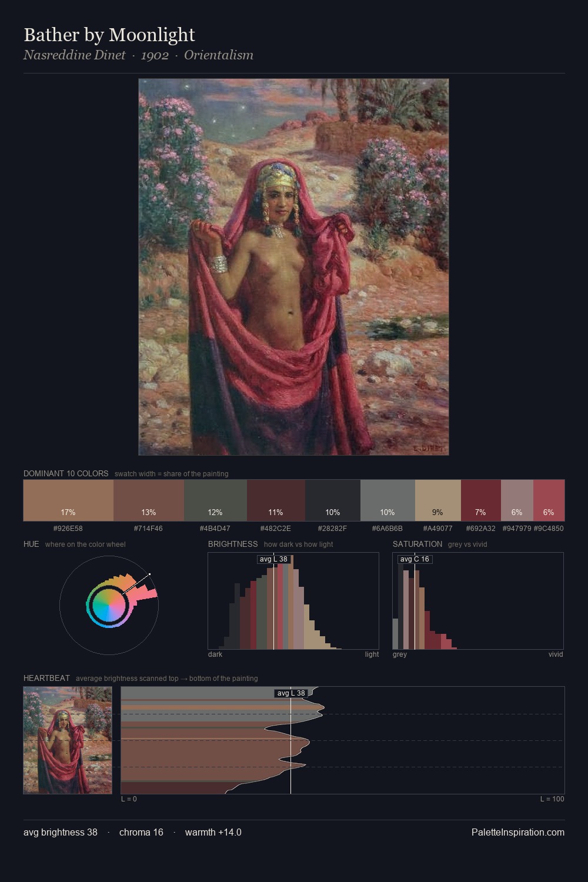Click hex code '#4B4D47' label

click(x=215, y=529)
